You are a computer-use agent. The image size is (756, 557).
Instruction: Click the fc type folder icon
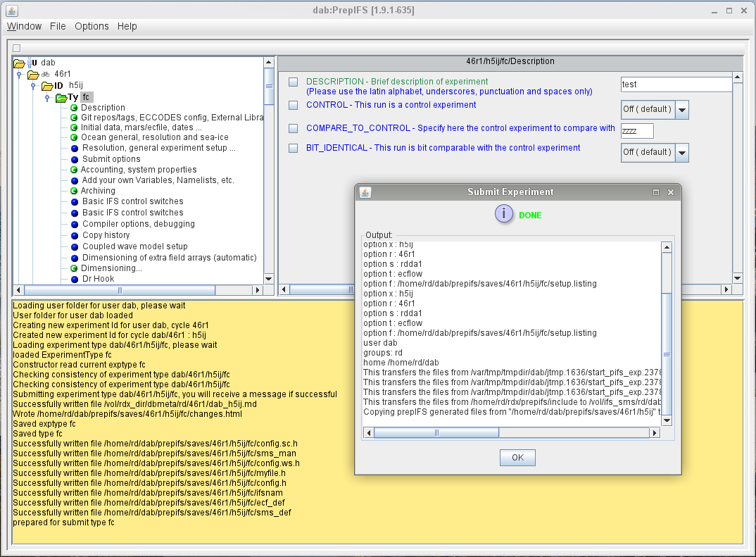pos(61,98)
